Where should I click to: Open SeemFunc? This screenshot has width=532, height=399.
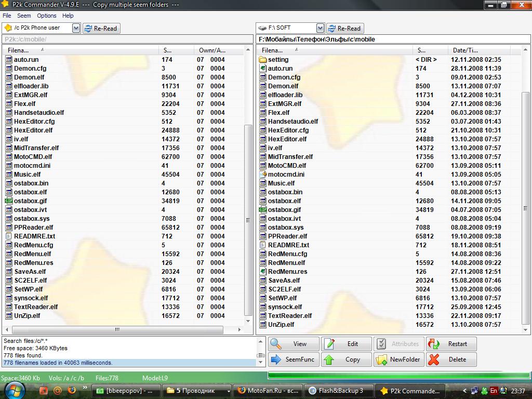point(294,360)
